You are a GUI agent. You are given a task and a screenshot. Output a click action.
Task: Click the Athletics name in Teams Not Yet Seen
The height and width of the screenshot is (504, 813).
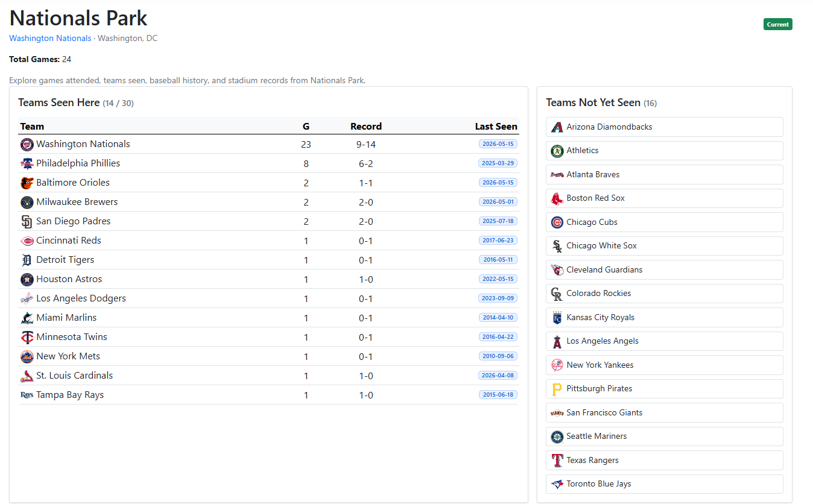point(583,151)
